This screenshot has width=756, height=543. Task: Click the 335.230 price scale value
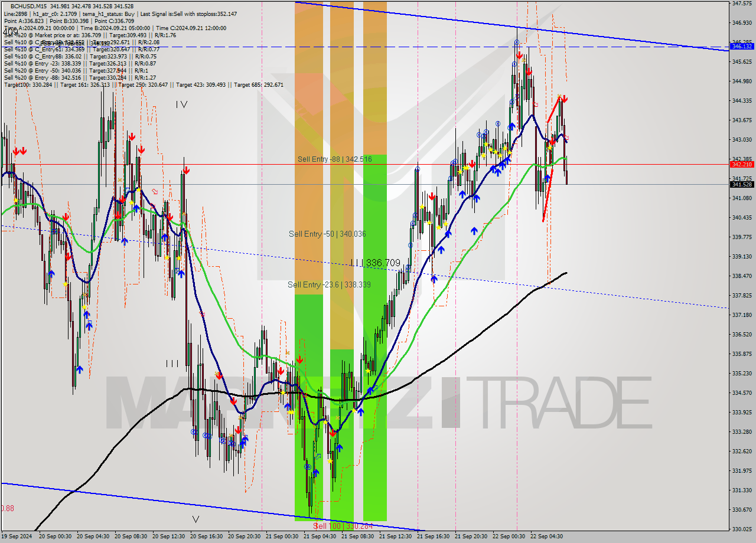[741, 373]
